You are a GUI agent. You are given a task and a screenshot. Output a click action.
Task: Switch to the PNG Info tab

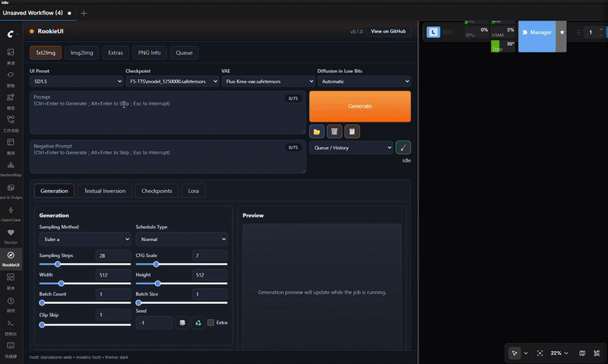pyautogui.click(x=149, y=52)
